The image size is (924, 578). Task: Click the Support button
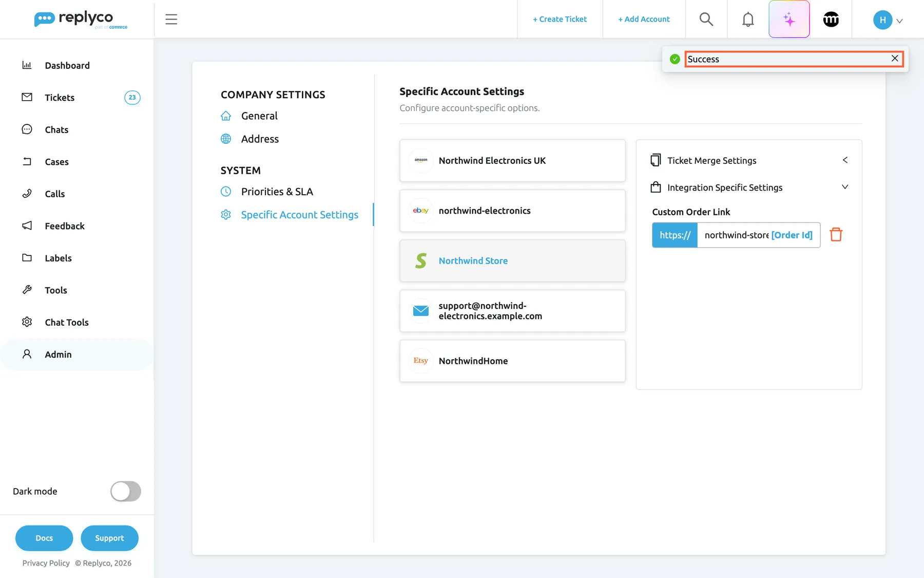pos(109,538)
